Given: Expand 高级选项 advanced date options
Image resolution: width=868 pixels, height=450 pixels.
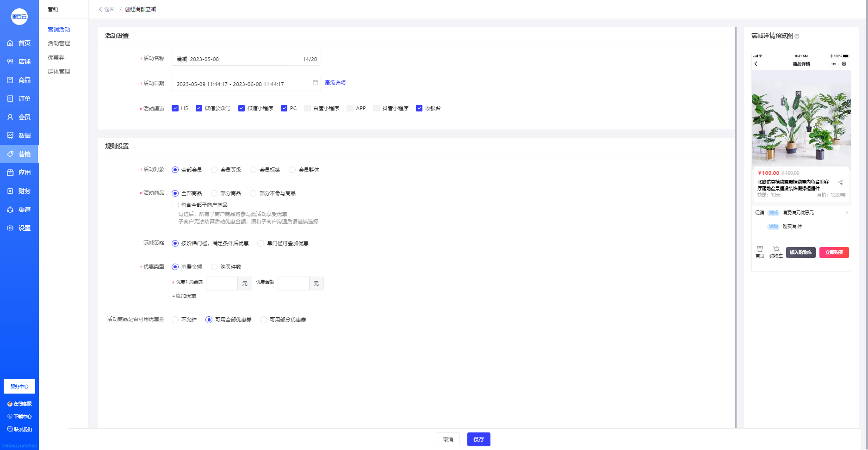Looking at the screenshot, I should (335, 83).
